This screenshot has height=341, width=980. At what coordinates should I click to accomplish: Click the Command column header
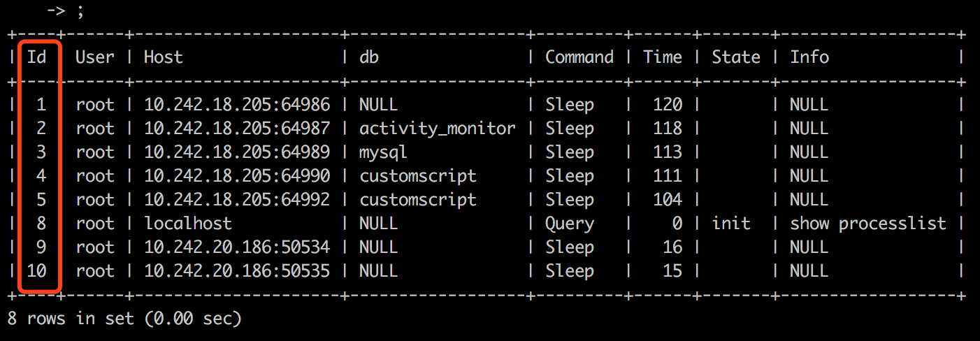(579, 57)
